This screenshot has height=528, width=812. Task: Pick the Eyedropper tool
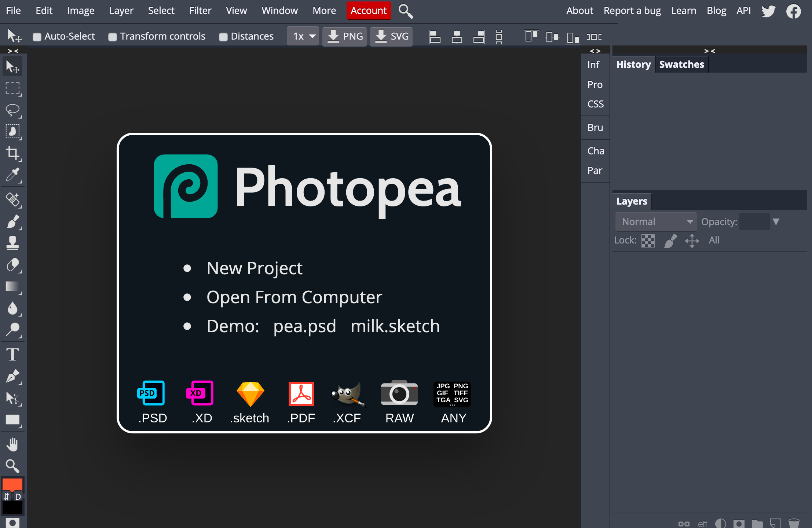pyautogui.click(x=13, y=175)
